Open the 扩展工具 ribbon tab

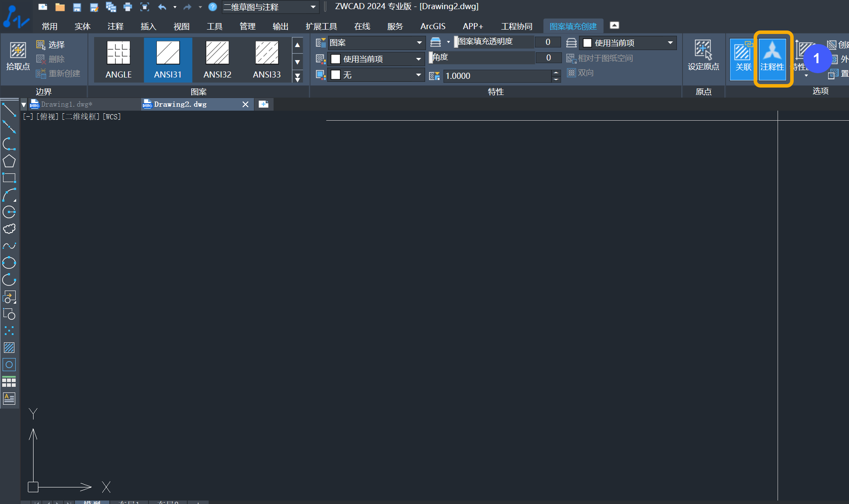[321, 27]
